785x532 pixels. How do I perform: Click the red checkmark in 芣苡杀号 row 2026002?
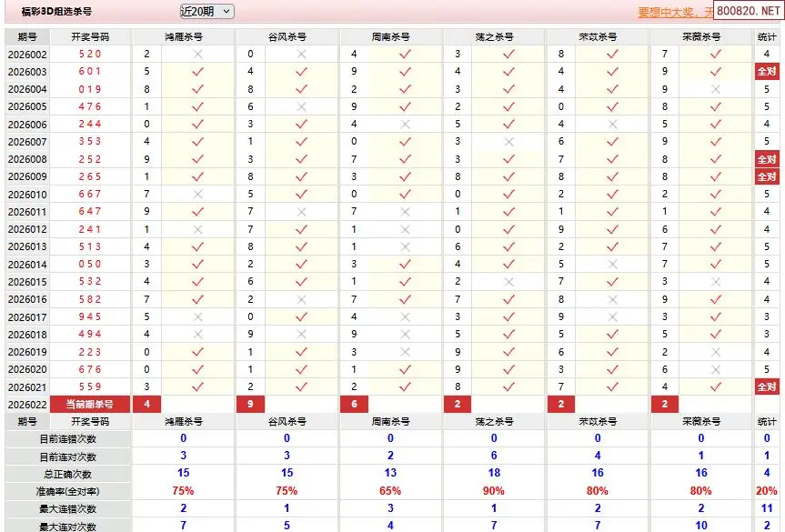(612, 55)
